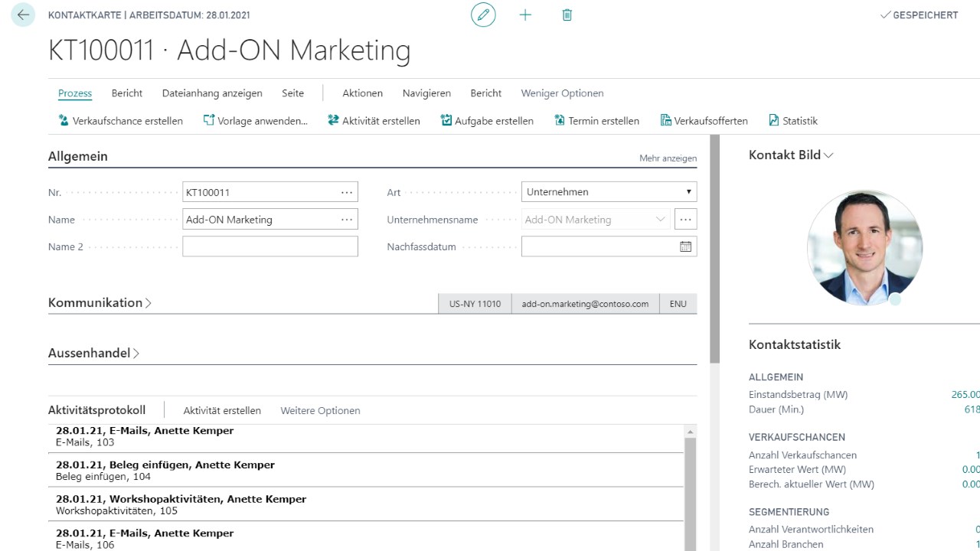Click into the Name 2 field
Image resolution: width=980 pixels, height=551 pixels.
pyautogui.click(x=269, y=247)
